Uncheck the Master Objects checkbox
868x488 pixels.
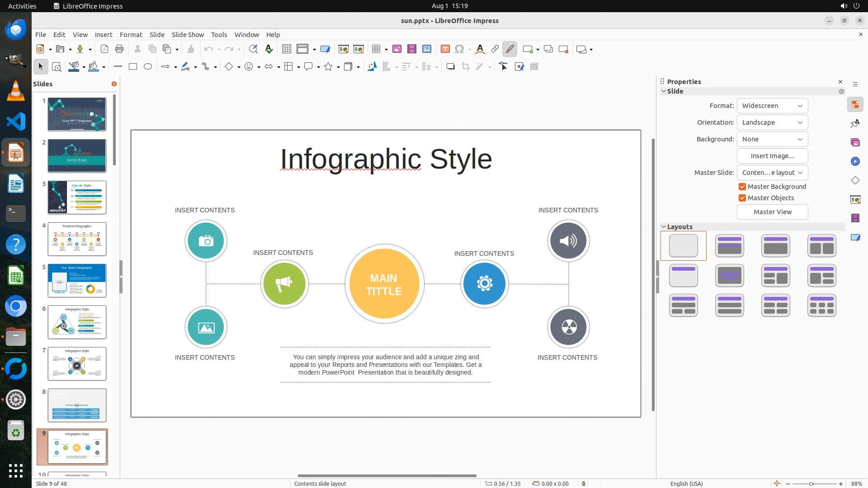point(742,198)
